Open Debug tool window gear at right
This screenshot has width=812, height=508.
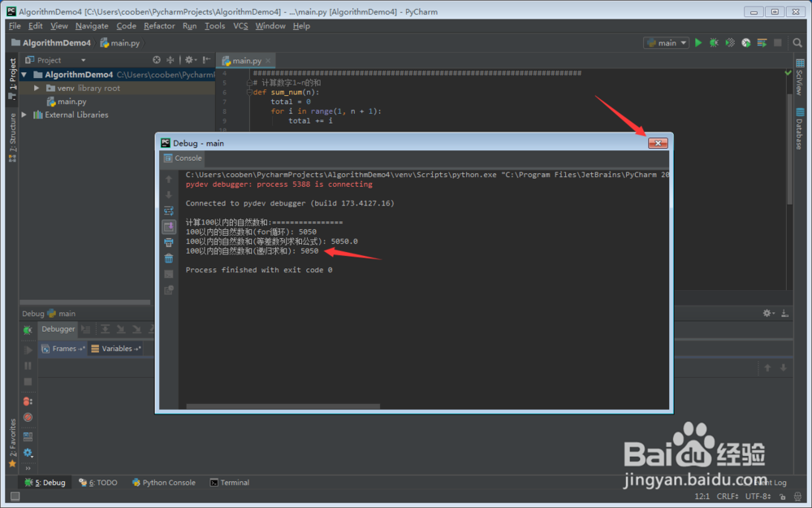(x=768, y=313)
